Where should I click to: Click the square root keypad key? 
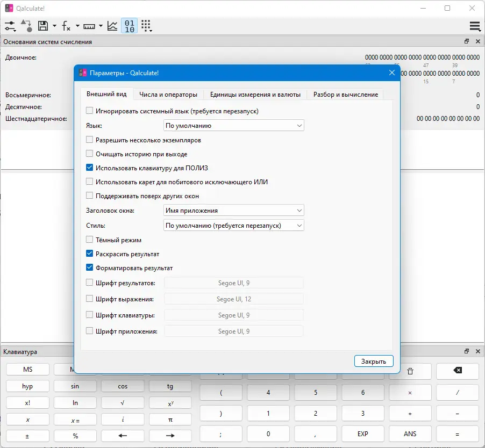(x=123, y=402)
